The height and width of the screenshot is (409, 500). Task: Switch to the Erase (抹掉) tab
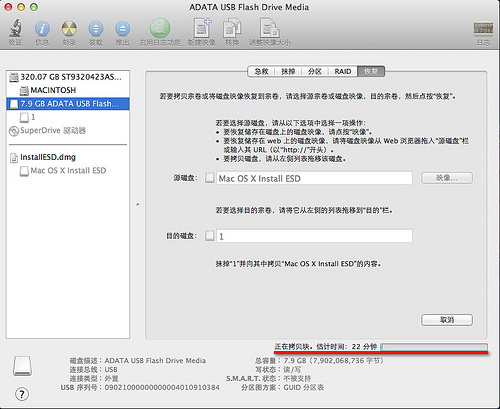[x=288, y=71]
